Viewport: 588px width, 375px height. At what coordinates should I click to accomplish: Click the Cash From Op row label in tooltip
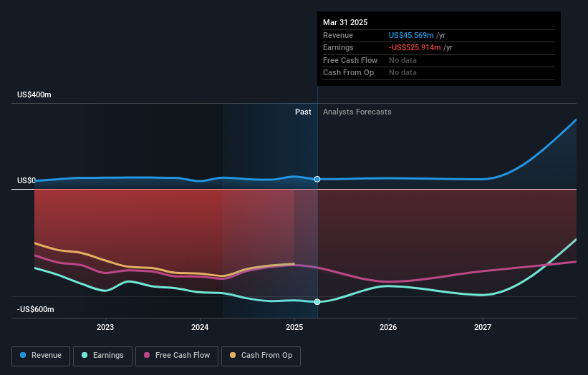point(348,73)
